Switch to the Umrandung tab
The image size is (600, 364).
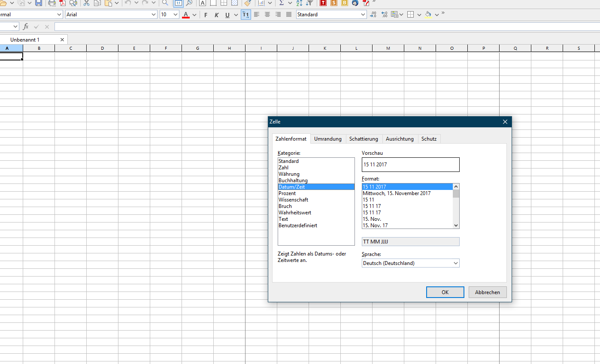click(327, 139)
